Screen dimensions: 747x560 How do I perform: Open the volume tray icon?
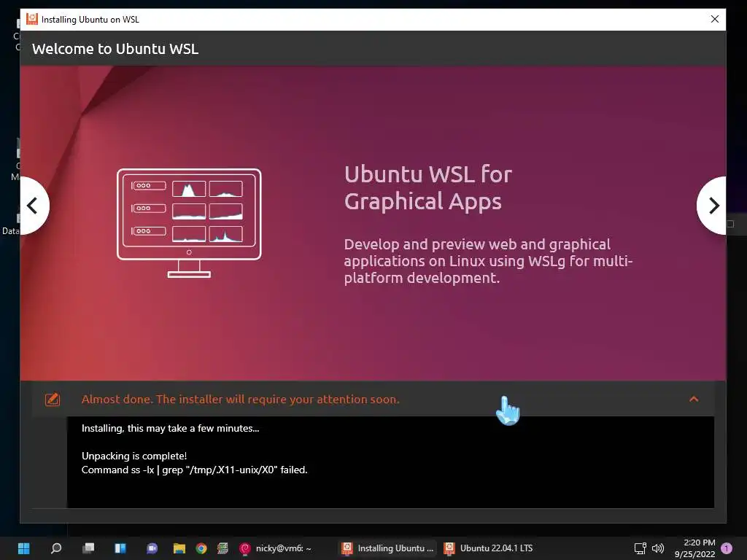coord(658,548)
